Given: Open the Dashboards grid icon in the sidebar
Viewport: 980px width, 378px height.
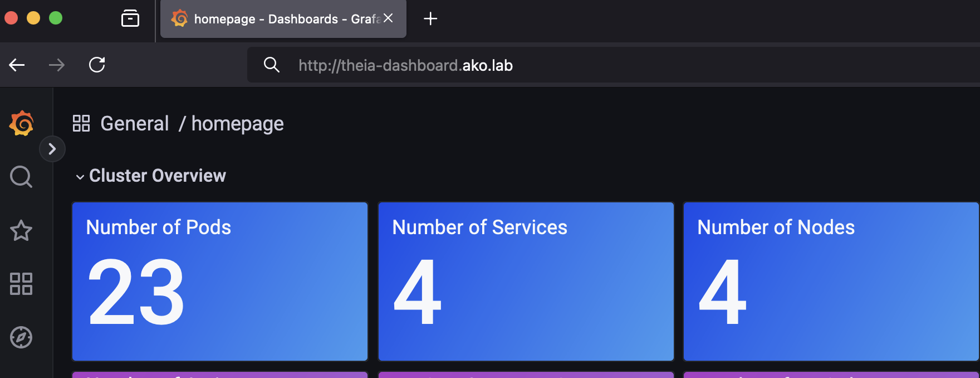Looking at the screenshot, I should tap(21, 284).
